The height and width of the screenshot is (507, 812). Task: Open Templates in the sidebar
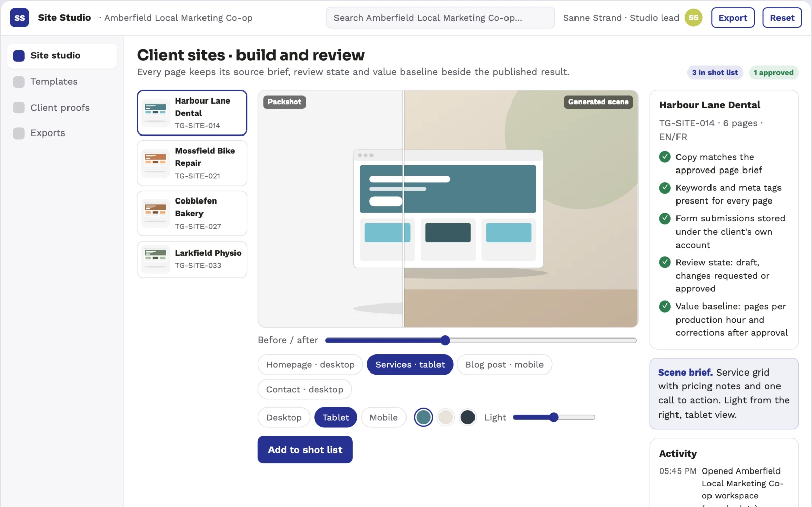62,82
